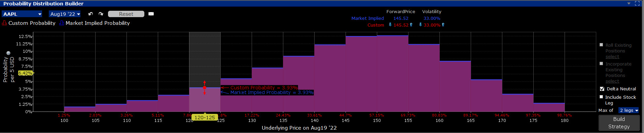Click the envelope feedback icon
The image size is (644, 133).
coord(151,14)
